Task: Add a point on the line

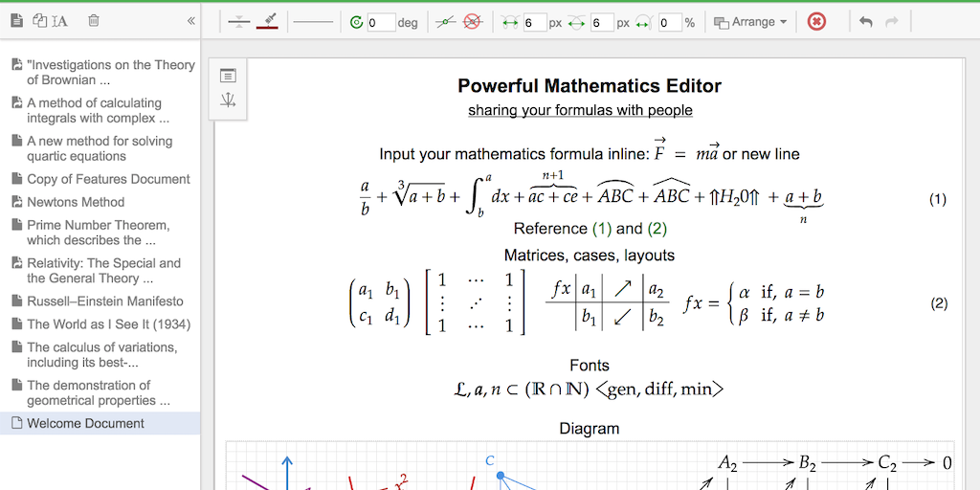Action: pyautogui.click(x=446, y=23)
